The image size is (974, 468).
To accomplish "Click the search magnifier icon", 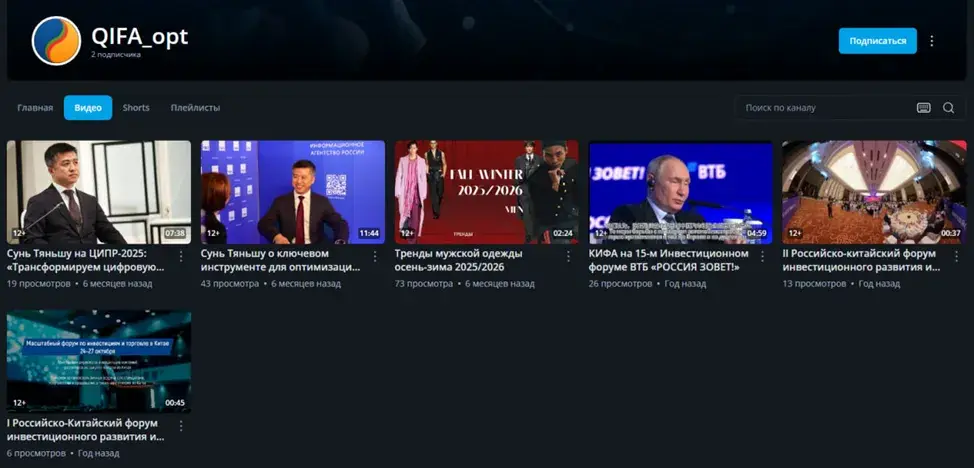I will pyautogui.click(x=949, y=108).
